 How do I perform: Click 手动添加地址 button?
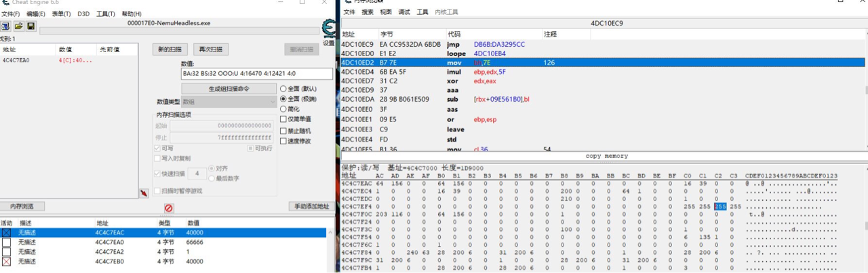coord(311,207)
